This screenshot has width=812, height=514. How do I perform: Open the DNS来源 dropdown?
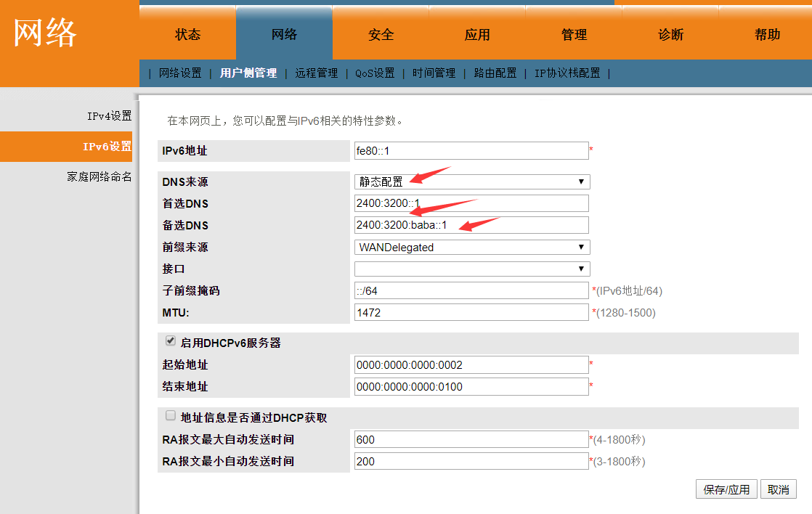point(472,181)
